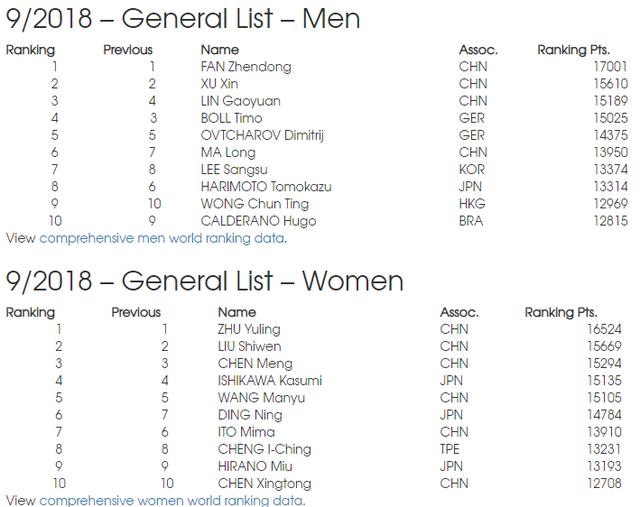Select the BOLL Timo name entry
The width and height of the screenshot is (640, 507).
click(x=231, y=118)
